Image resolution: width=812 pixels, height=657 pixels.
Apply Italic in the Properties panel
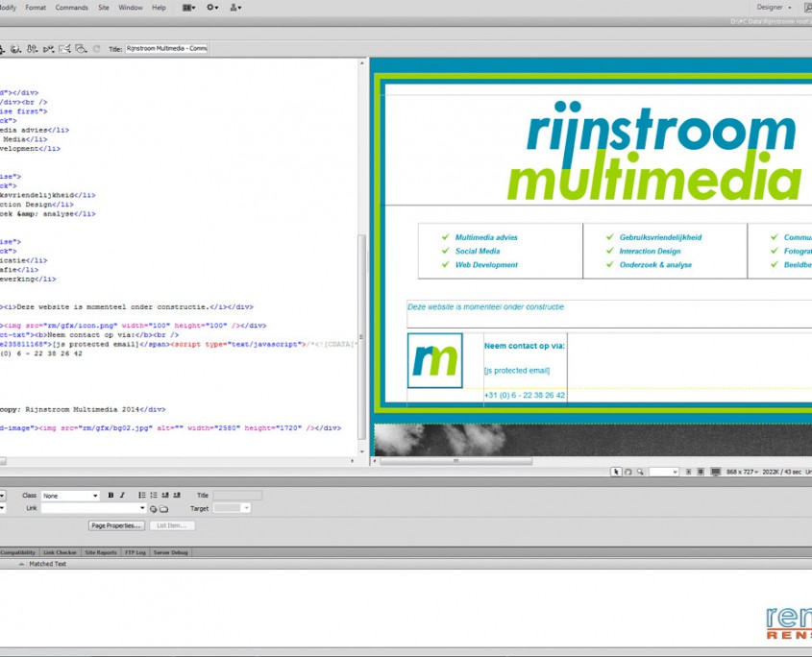click(122, 496)
